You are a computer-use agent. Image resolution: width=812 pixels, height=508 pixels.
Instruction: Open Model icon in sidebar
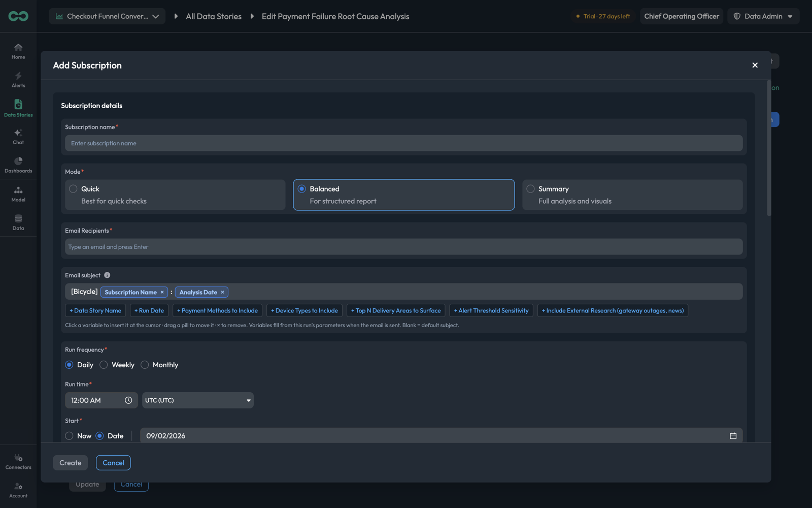pyautogui.click(x=18, y=190)
